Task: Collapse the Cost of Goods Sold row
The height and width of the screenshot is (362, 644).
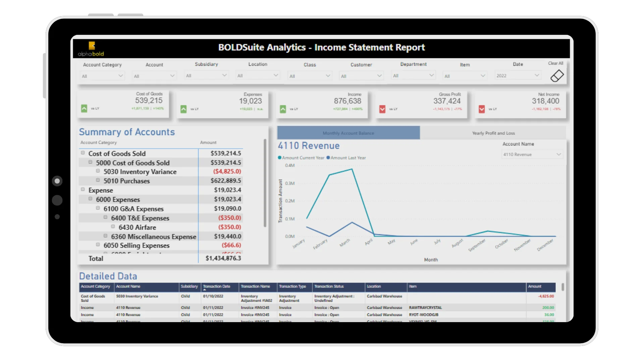Action: (x=83, y=153)
